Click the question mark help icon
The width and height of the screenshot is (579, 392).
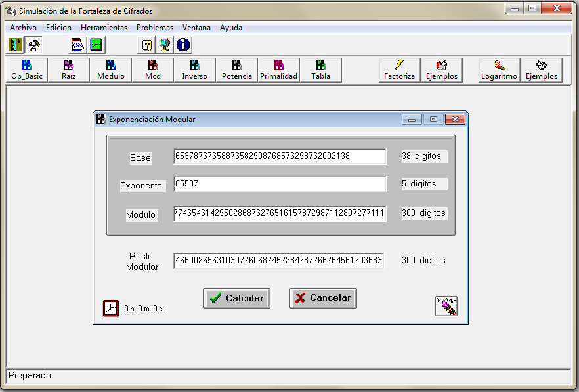pos(147,45)
